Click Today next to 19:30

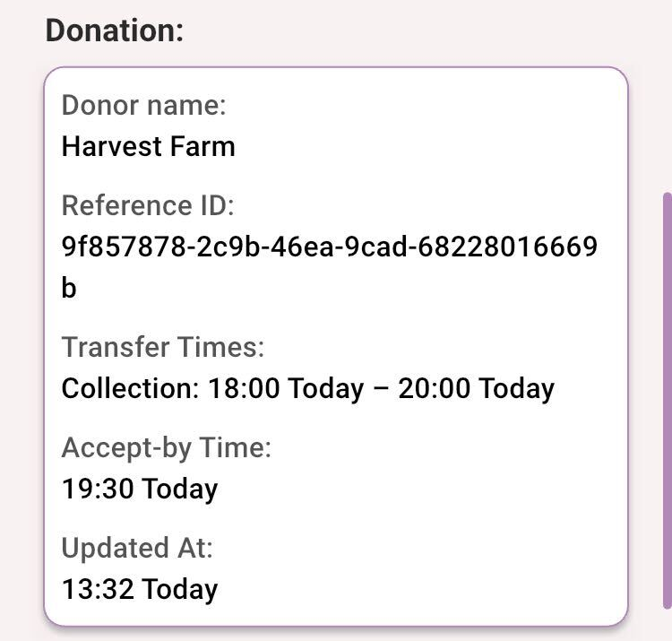[180, 489]
